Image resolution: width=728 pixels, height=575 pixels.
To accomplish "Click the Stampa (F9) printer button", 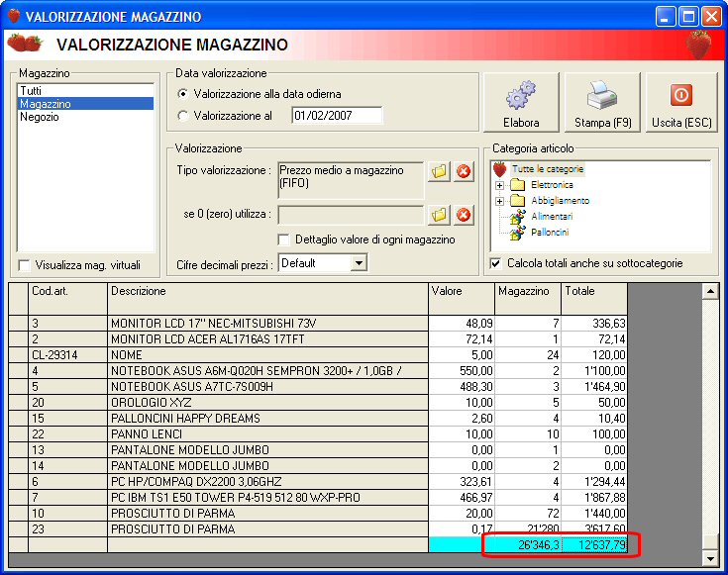I will tap(602, 103).
